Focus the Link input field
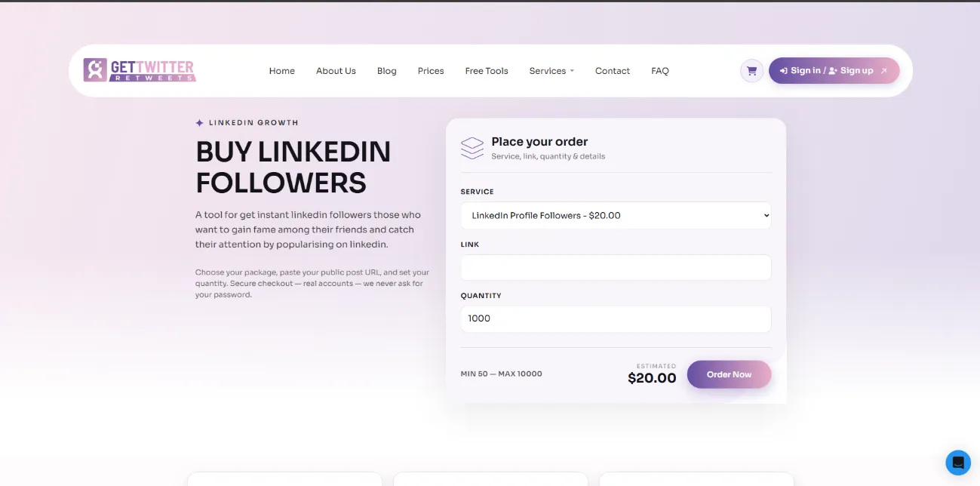The width and height of the screenshot is (980, 486). coord(616,267)
